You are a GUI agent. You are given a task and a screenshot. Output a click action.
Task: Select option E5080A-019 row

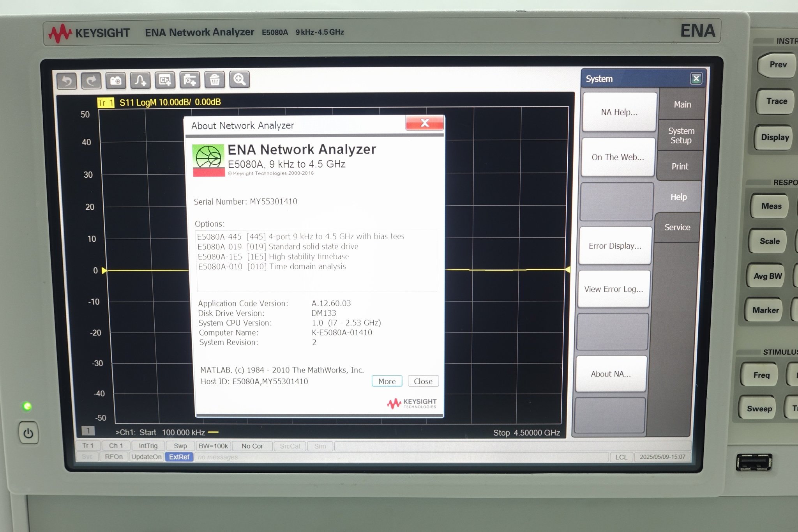click(x=277, y=247)
